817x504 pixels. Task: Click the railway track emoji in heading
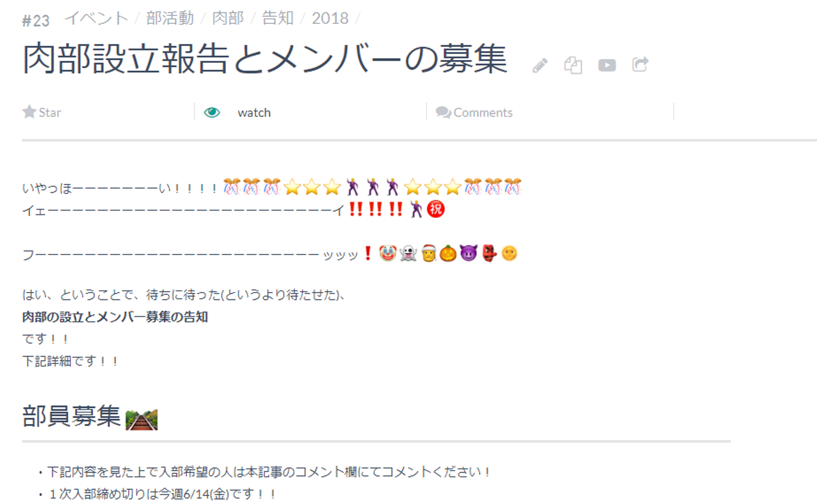pyautogui.click(x=141, y=420)
